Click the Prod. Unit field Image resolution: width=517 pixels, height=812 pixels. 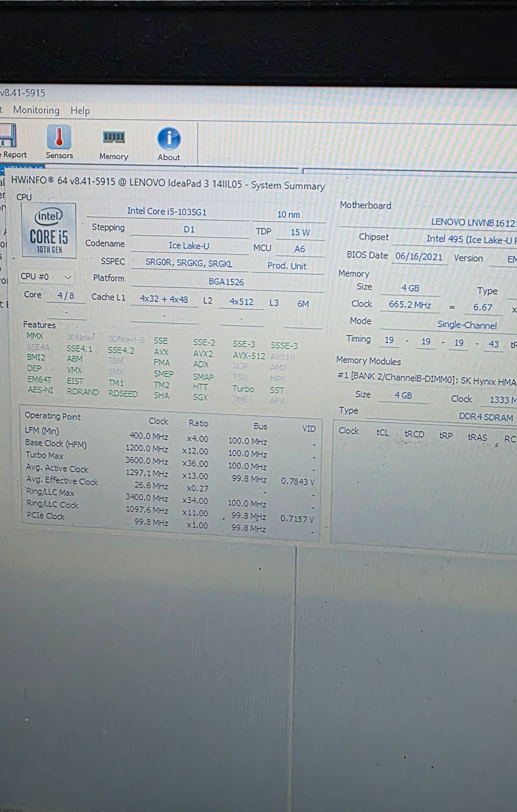pyautogui.click(x=287, y=266)
